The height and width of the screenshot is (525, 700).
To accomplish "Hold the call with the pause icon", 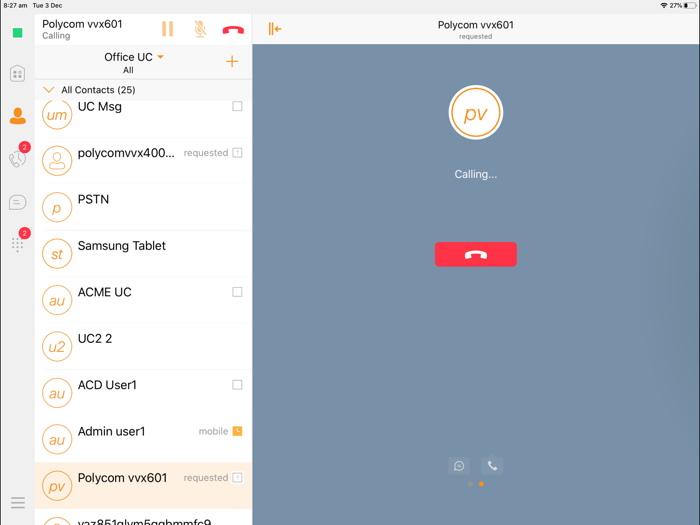I will pos(167,29).
